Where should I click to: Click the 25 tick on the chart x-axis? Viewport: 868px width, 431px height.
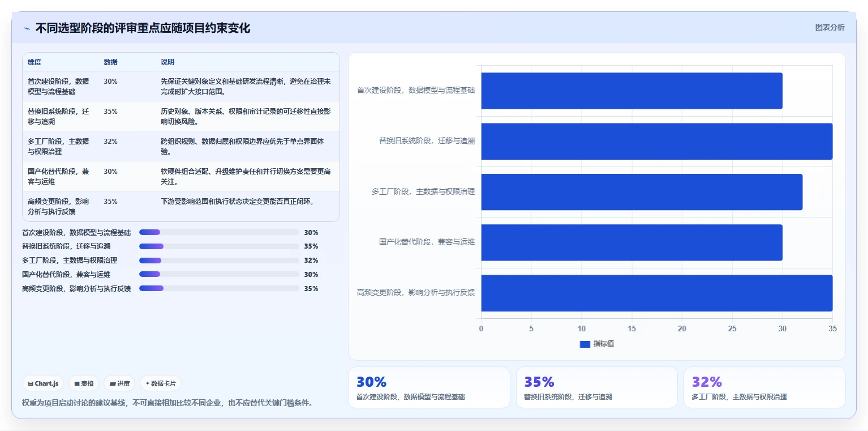coord(732,328)
